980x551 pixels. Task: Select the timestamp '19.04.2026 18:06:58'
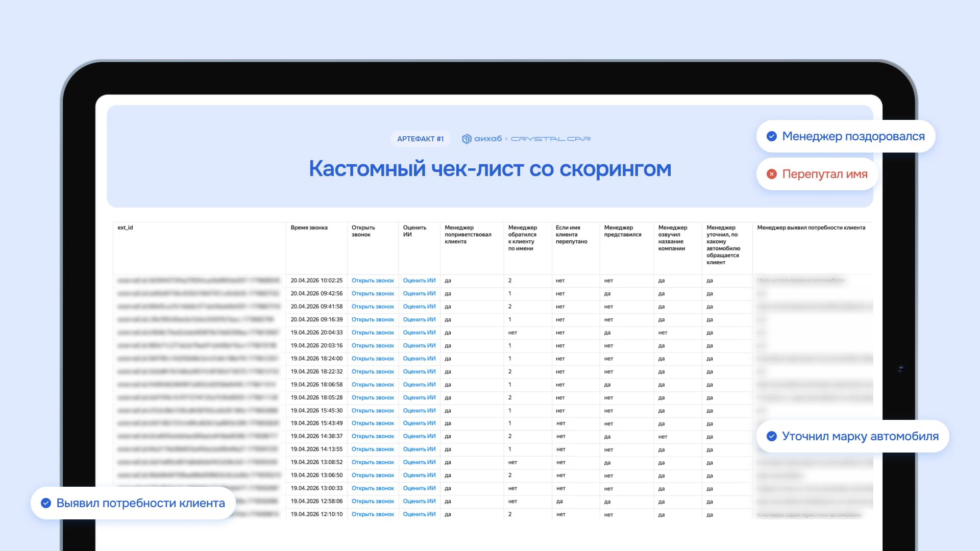(316, 385)
